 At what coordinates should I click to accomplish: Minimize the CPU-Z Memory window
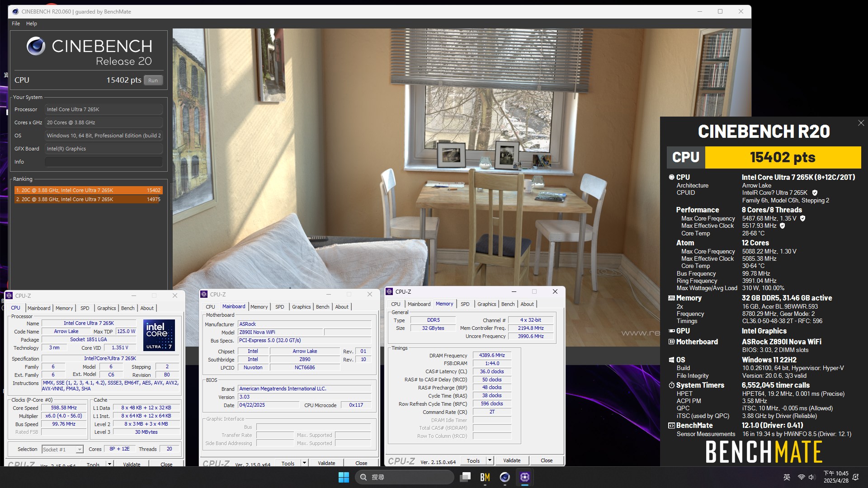pos(514,292)
